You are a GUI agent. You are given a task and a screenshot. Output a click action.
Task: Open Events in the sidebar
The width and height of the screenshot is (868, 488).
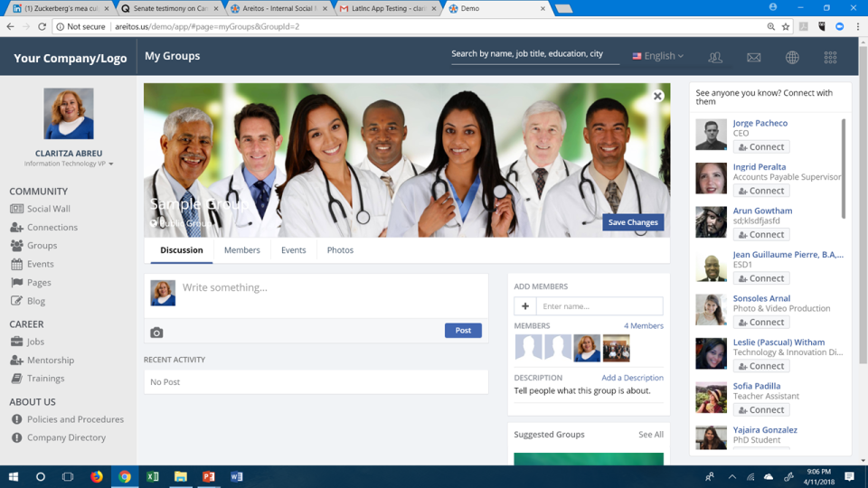pos(33,264)
